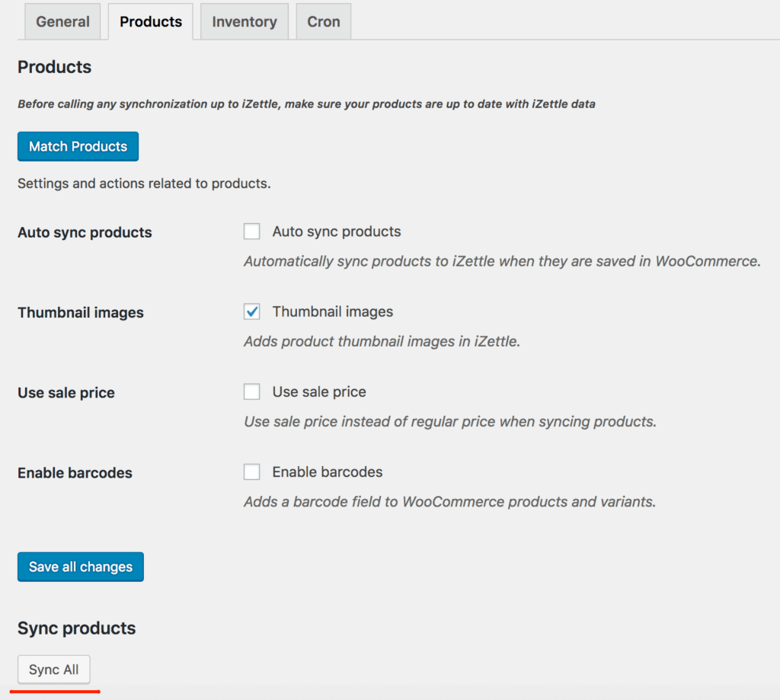Click the italic note about iZettle synchronization

pos(306,104)
